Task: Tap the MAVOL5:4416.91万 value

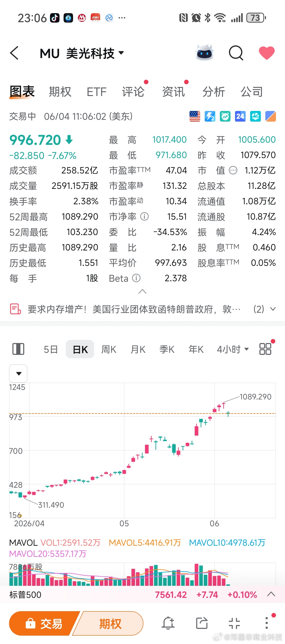Action: [x=145, y=543]
